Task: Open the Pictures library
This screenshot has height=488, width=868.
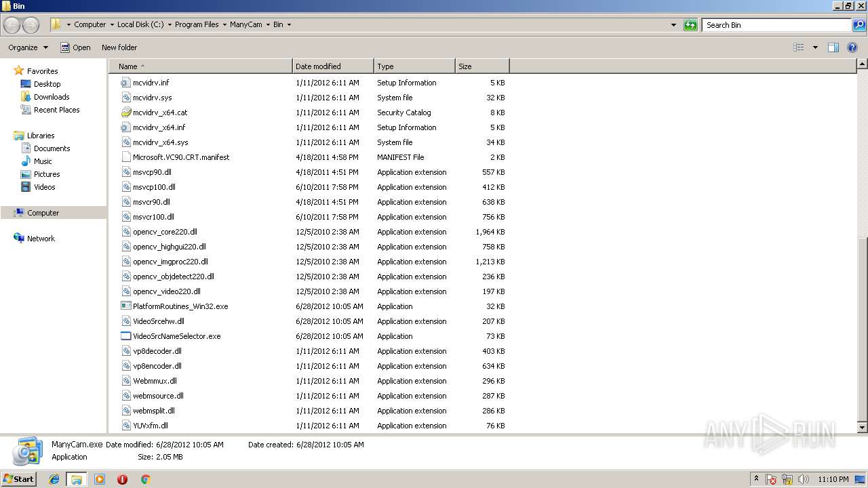Action: click(47, 174)
